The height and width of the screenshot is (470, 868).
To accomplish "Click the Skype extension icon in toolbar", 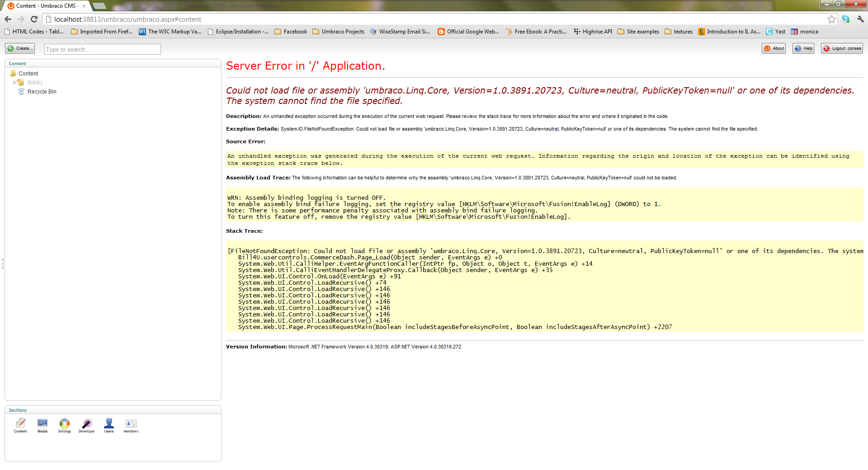I will (x=846, y=19).
